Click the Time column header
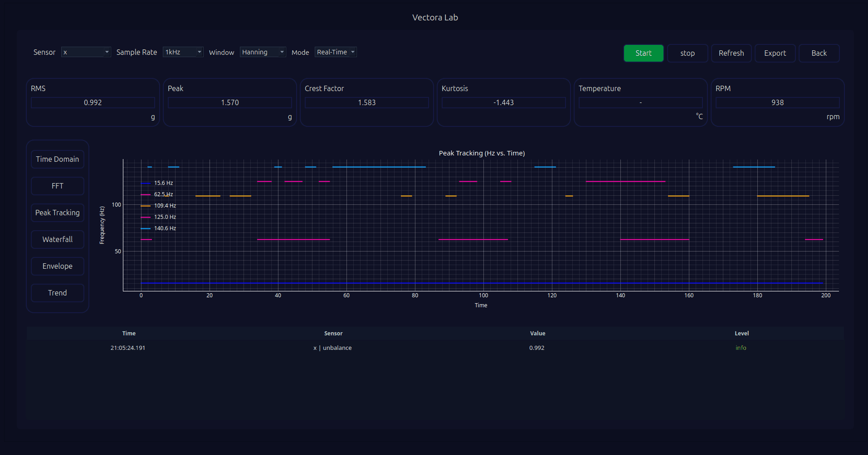The image size is (868, 455). (x=129, y=334)
